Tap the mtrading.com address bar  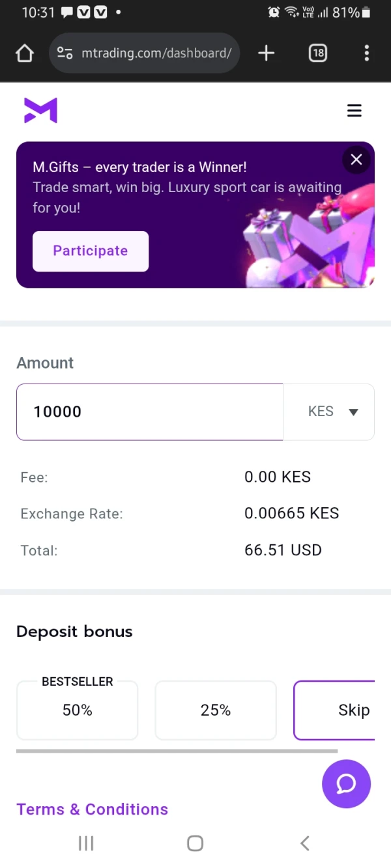tap(156, 53)
